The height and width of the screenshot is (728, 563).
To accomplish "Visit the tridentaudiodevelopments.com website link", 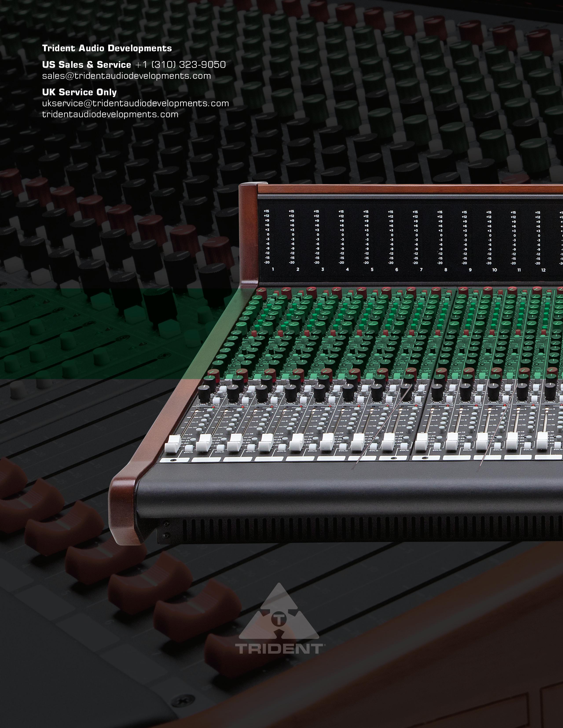I will tap(110, 114).
